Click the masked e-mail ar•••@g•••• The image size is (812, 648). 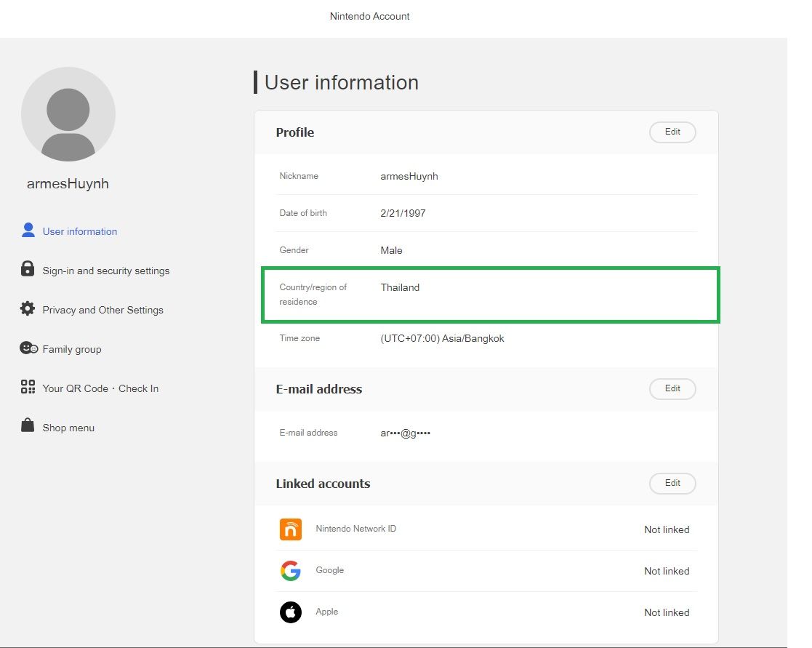click(406, 433)
